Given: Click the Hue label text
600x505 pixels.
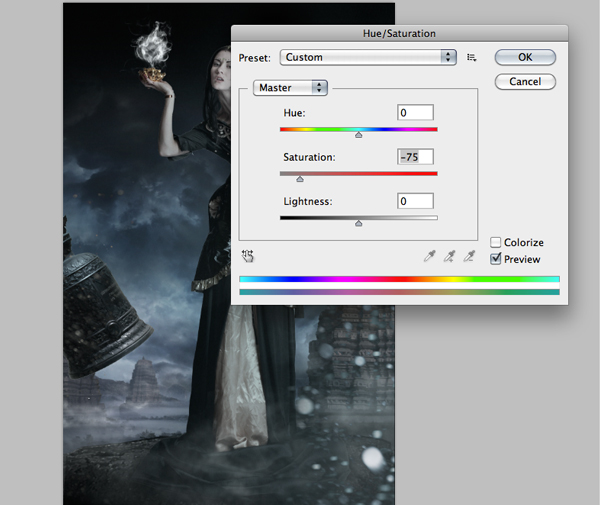Looking at the screenshot, I should click(294, 113).
